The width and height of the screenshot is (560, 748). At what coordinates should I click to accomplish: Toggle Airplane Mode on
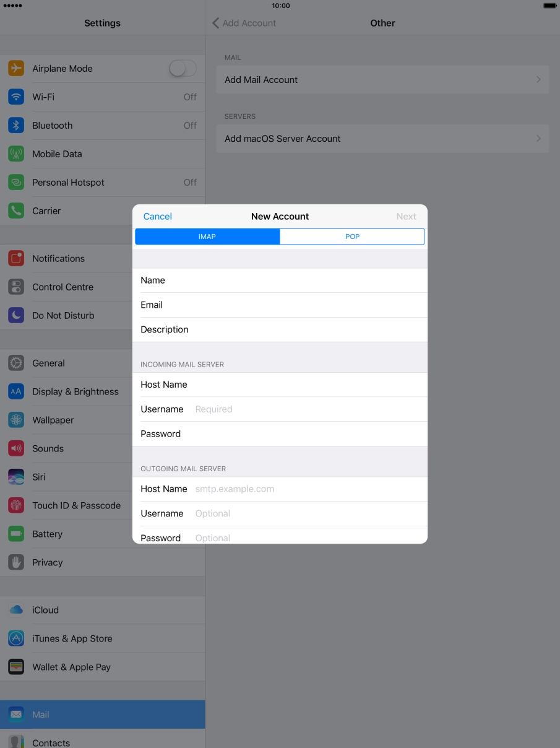pos(183,68)
